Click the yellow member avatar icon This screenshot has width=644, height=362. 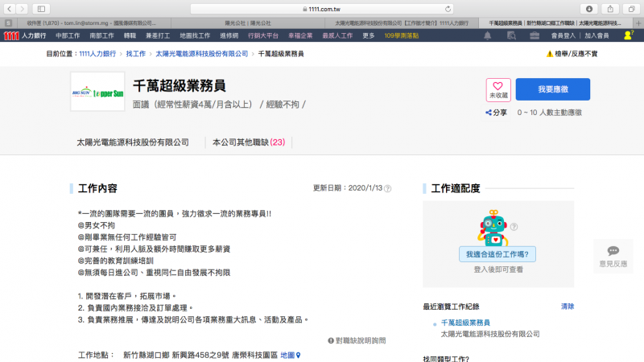tap(628, 35)
